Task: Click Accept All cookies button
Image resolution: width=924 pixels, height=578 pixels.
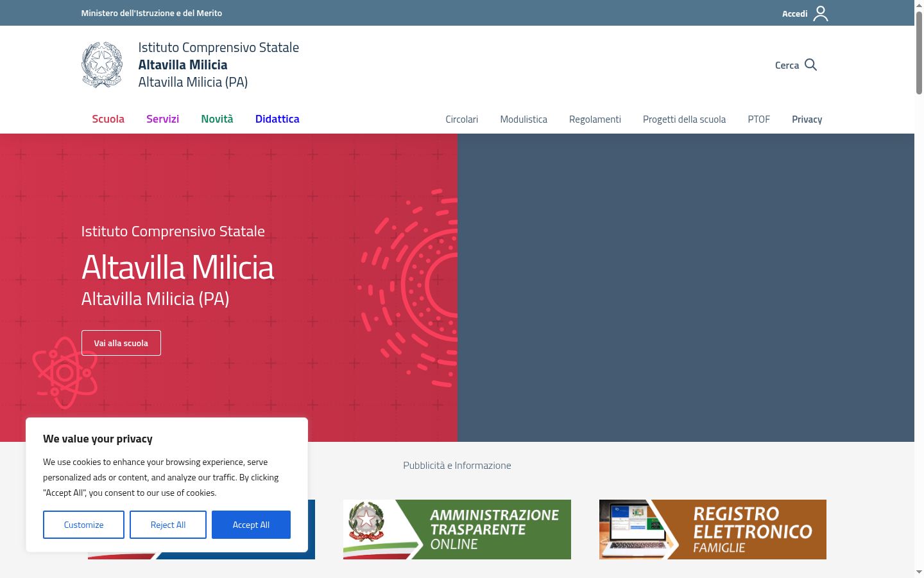Action: tap(251, 525)
